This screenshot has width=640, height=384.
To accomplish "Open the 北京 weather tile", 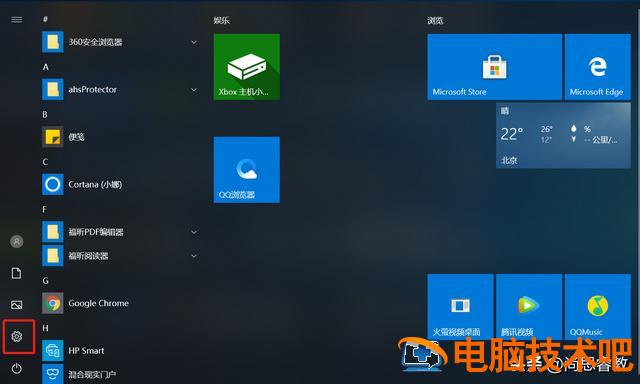I will tap(563, 135).
